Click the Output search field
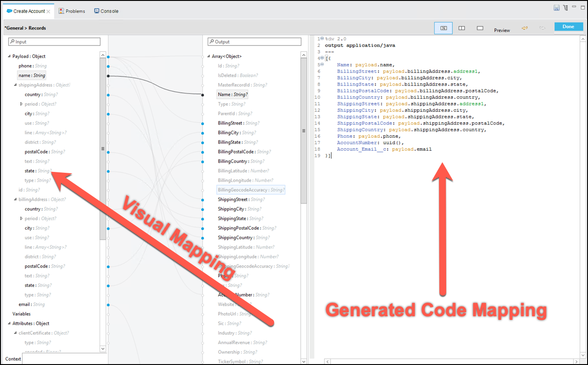Screen dimensions: 588x365 [254, 42]
